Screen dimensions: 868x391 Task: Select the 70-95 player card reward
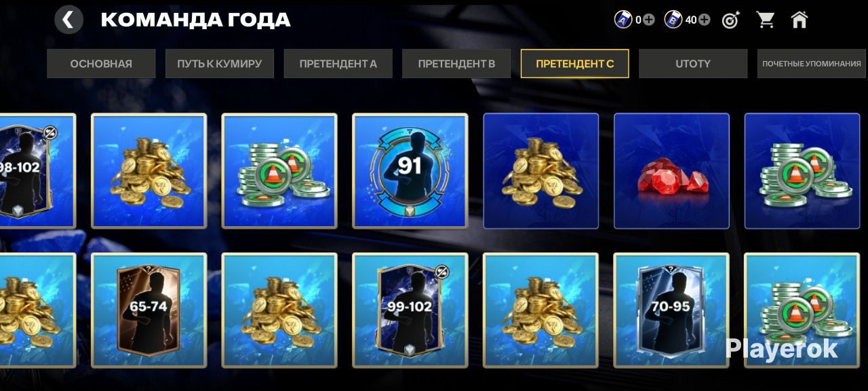coord(671,310)
